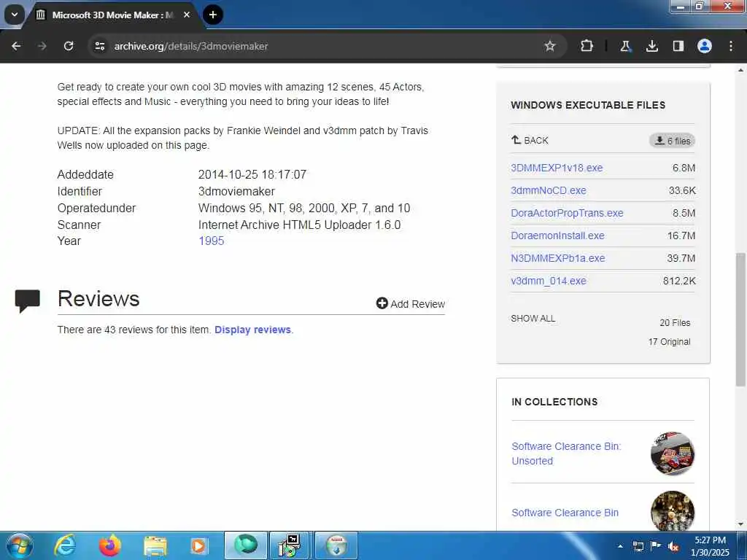Launch Firefox from taskbar
The width and height of the screenshot is (747, 560).
point(109,545)
